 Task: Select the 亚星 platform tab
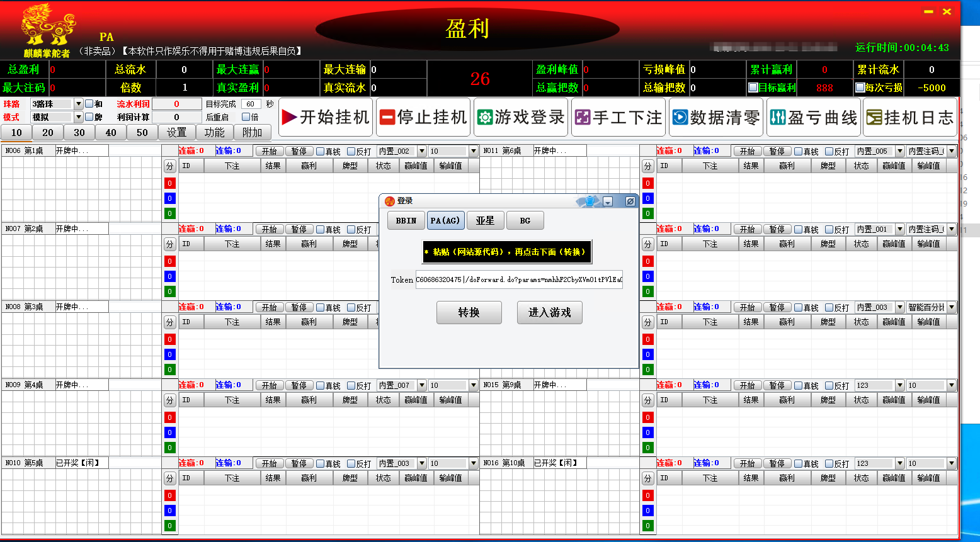coord(485,220)
